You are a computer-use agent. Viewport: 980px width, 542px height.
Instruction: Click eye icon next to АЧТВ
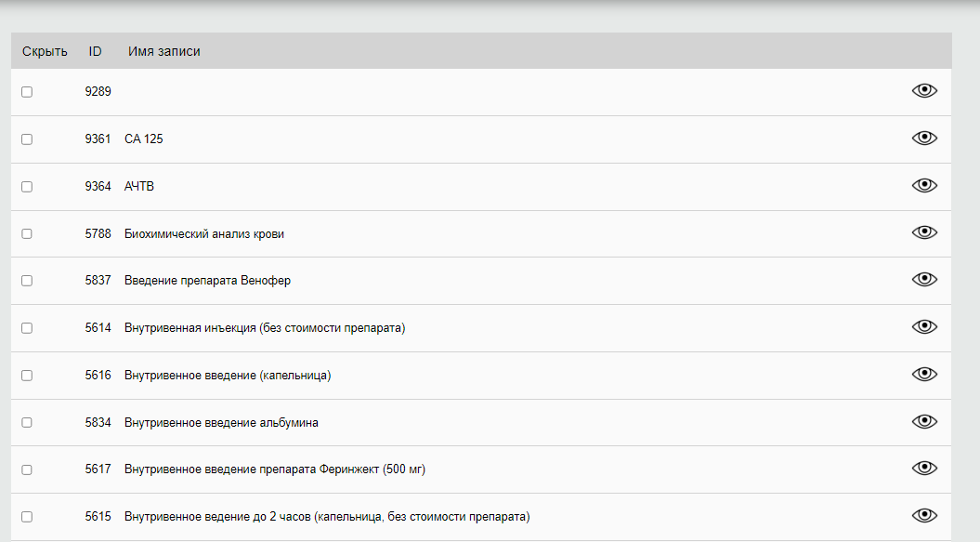tap(924, 185)
